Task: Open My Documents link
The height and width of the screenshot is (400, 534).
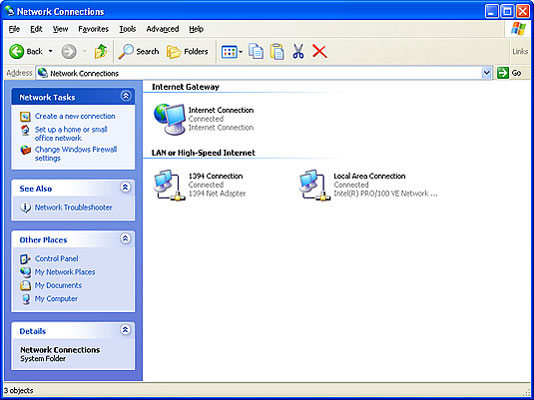Action: 58,285
